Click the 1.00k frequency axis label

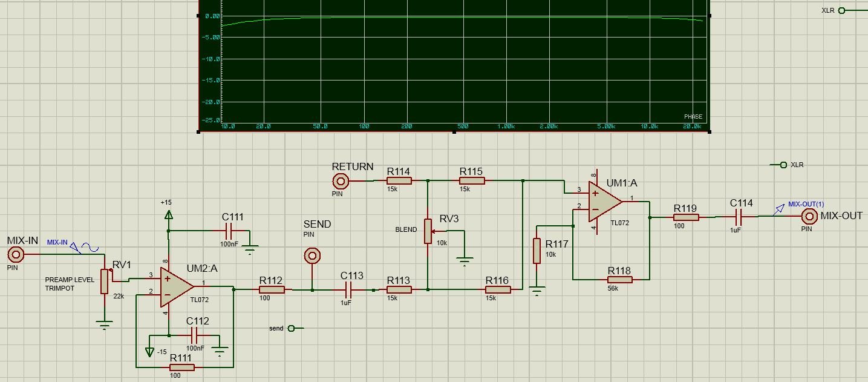point(506,126)
